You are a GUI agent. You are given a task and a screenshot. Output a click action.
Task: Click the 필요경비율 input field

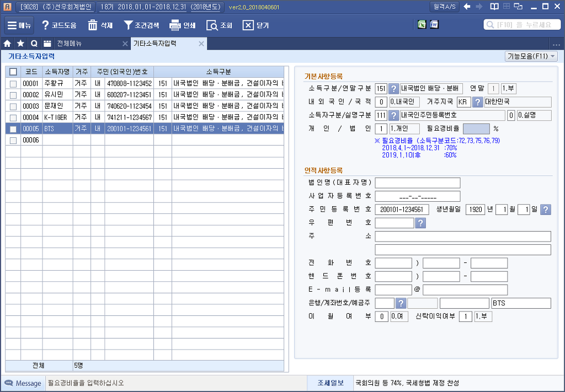pyautogui.click(x=476, y=128)
